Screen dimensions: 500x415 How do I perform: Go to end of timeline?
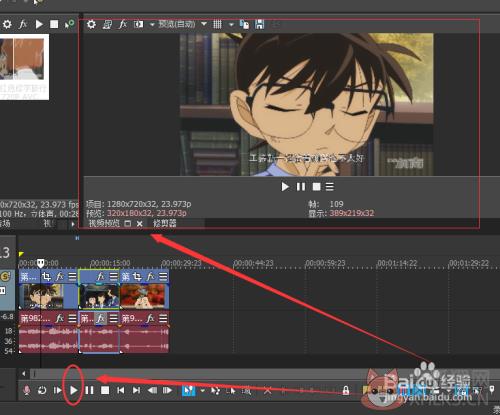136,390
